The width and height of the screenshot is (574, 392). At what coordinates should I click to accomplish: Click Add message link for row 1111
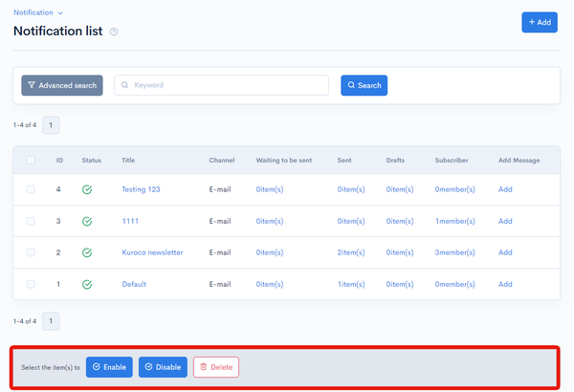coord(505,221)
